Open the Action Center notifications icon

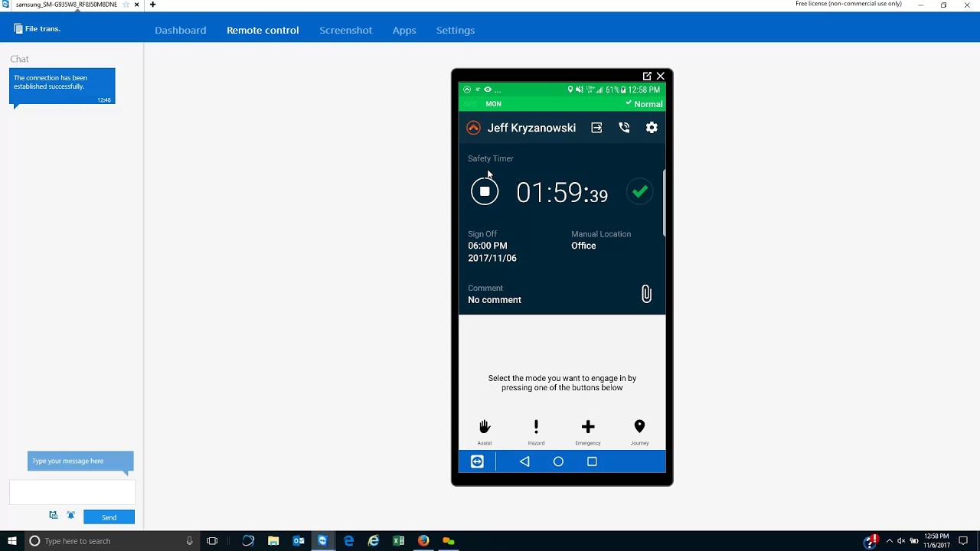(x=963, y=541)
